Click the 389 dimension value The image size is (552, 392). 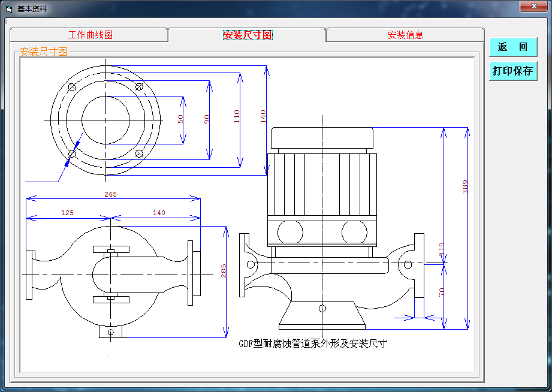point(465,186)
